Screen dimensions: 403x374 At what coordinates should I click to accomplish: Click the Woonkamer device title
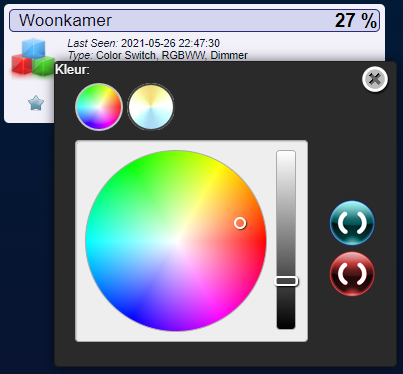65,20
